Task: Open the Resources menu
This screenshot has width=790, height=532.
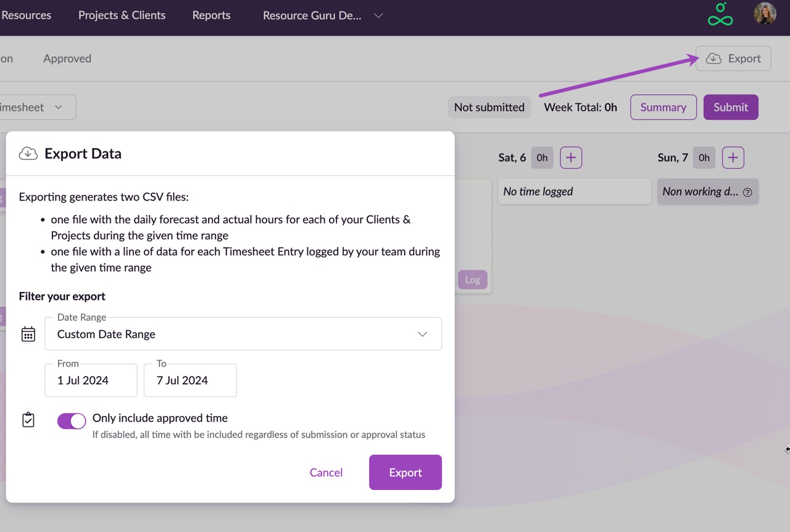Action: coord(27,15)
